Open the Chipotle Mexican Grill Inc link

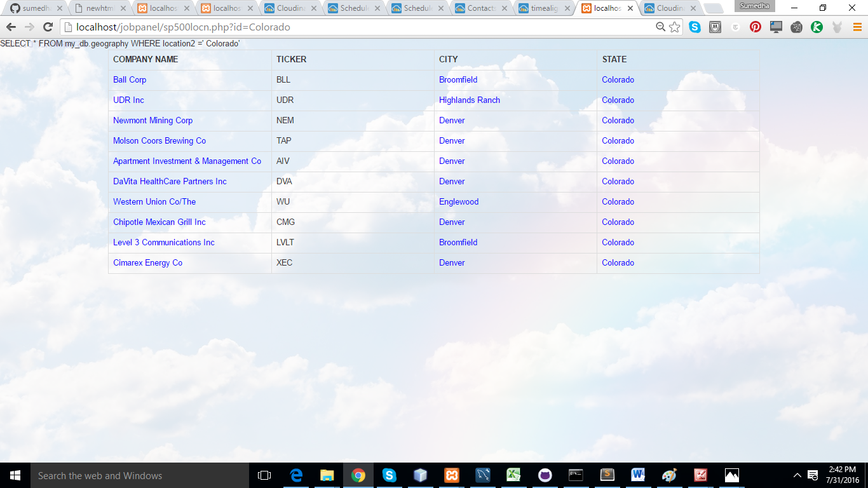pos(159,222)
